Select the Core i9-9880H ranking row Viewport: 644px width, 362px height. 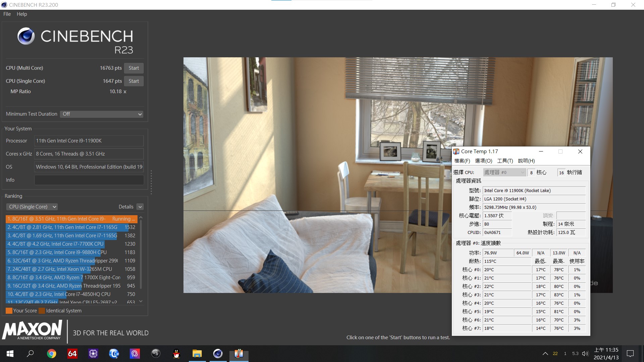tap(71, 252)
